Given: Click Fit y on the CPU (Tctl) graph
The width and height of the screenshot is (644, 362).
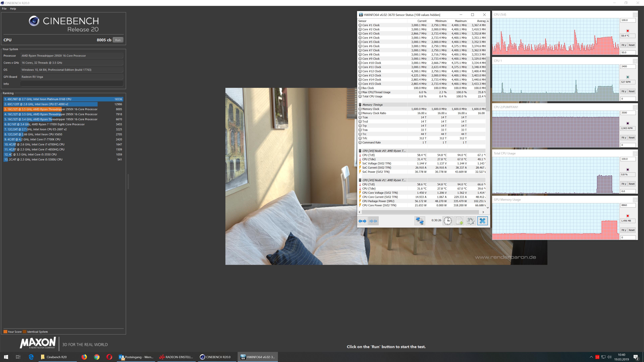Looking at the screenshot, I should click(x=624, y=45).
